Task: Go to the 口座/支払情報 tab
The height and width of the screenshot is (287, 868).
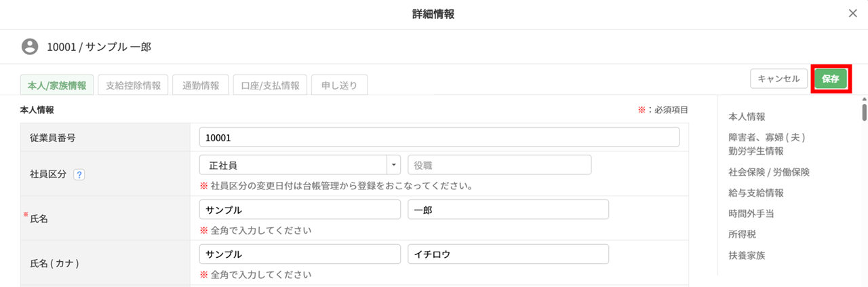Action: tap(271, 85)
